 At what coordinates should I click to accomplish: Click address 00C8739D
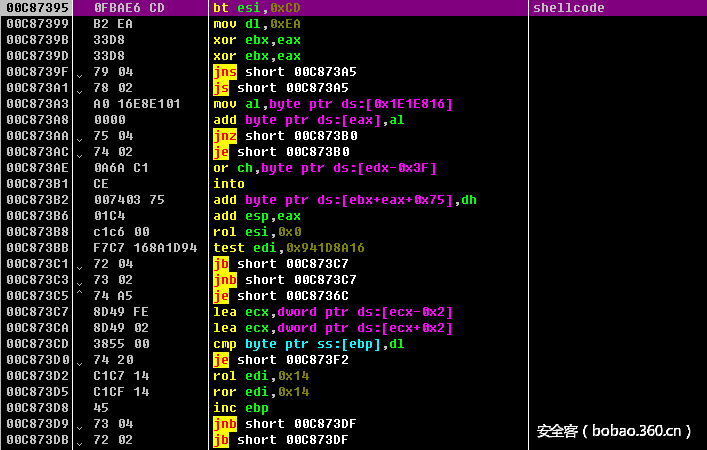coord(37,56)
